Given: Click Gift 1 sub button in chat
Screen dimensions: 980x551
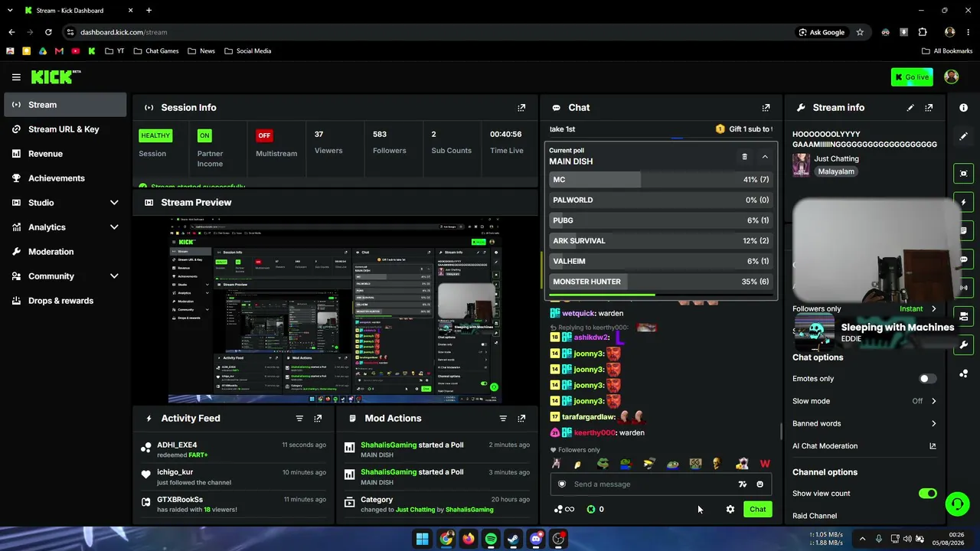Looking at the screenshot, I should (x=743, y=129).
